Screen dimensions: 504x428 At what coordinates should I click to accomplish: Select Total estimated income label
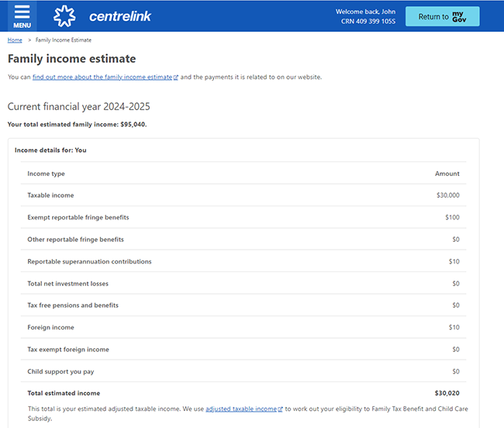[x=64, y=393]
